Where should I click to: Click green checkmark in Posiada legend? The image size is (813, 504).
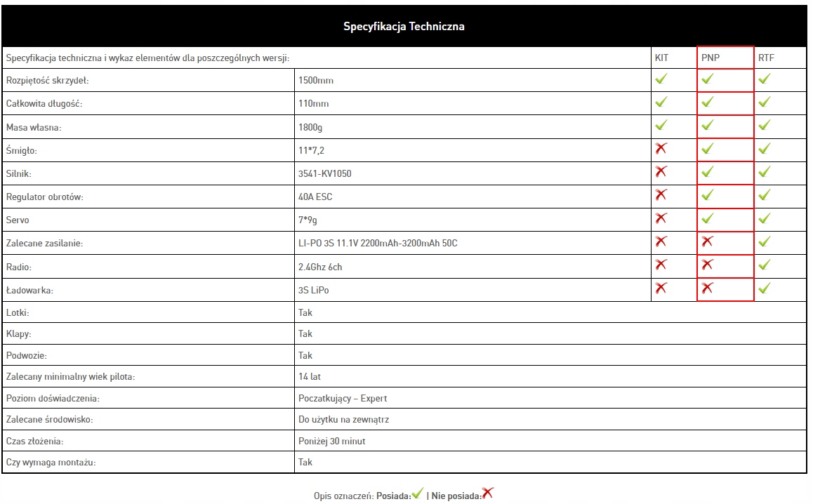coord(418,493)
